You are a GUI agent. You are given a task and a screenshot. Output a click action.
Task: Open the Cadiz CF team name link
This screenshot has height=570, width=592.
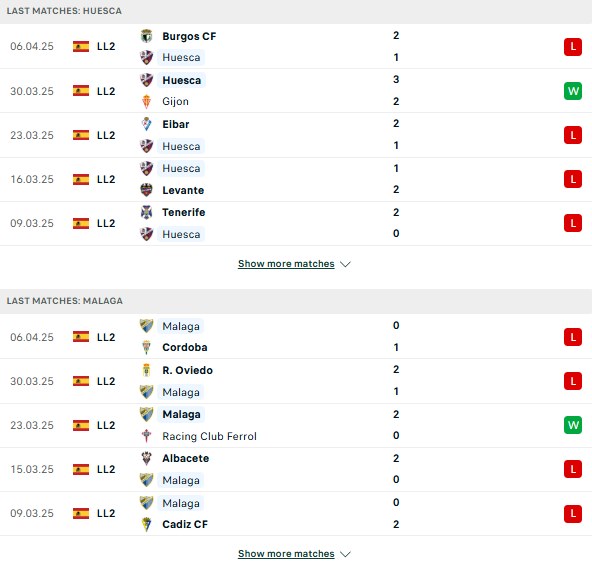coord(185,524)
